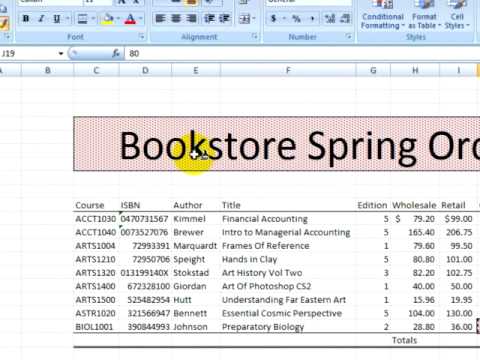Increase decimal places
480x360 pixels.
tap(330, 19)
